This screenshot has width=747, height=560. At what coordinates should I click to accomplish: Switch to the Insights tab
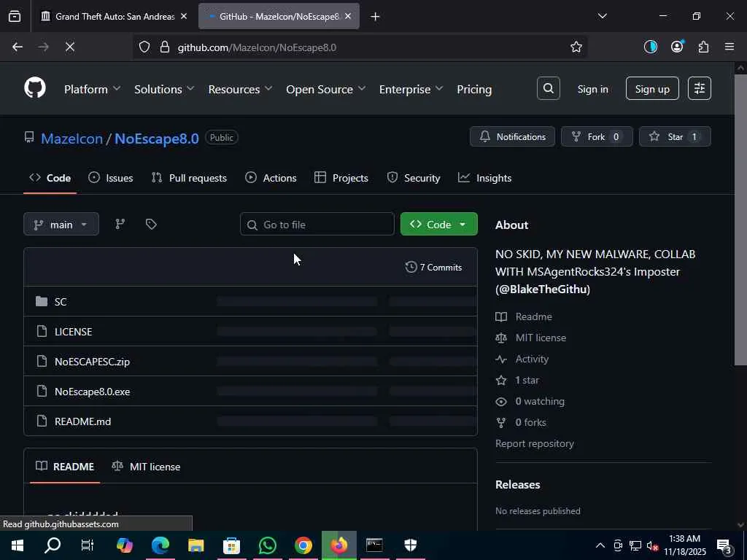pos(484,178)
